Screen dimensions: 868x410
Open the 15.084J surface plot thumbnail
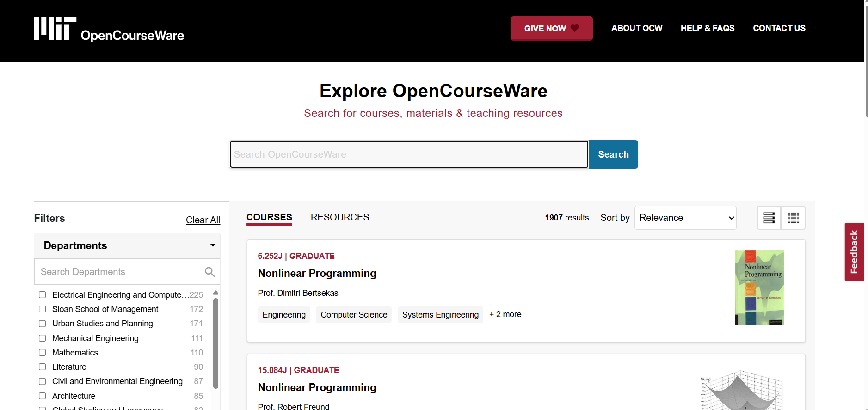click(x=741, y=391)
